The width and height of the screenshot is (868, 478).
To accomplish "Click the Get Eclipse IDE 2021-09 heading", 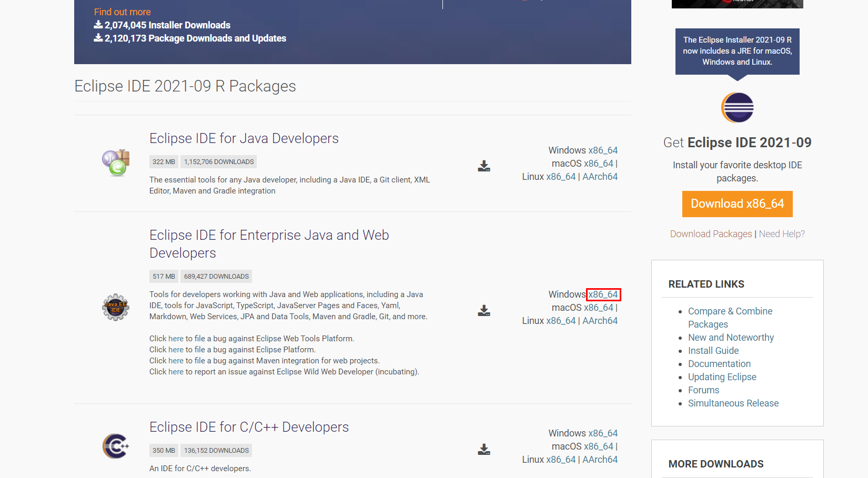I will click(738, 143).
